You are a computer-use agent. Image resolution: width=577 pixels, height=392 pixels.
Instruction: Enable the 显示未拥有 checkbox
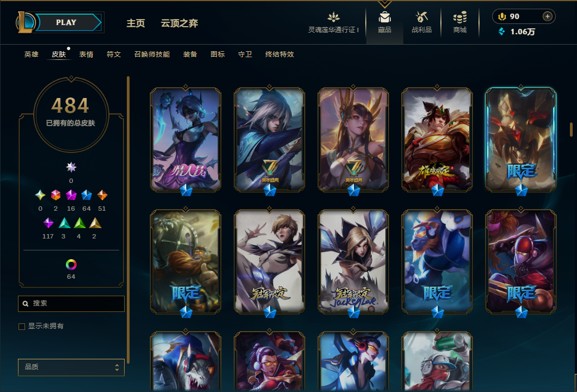[x=22, y=327]
